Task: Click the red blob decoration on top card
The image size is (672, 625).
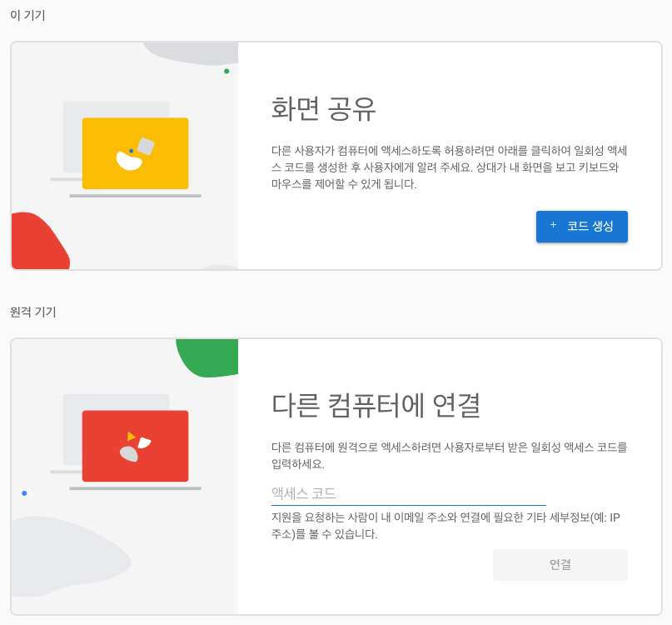Action: click(x=33, y=242)
